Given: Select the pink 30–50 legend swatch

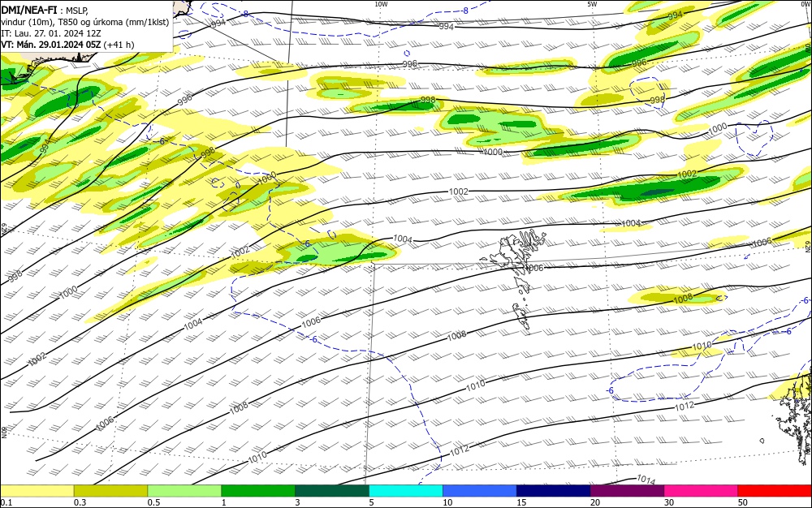Looking at the screenshot, I should coord(702,491).
